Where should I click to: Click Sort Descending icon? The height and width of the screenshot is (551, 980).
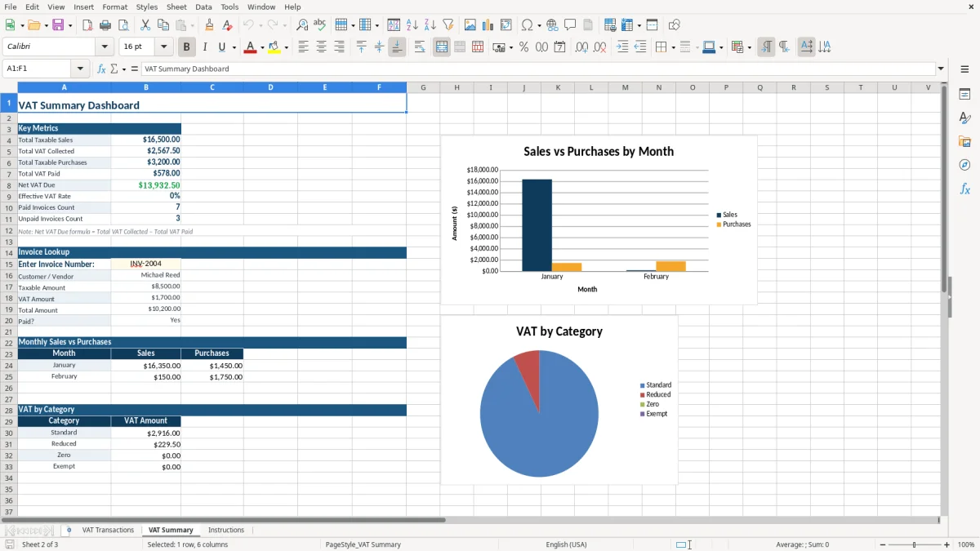coord(430,25)
